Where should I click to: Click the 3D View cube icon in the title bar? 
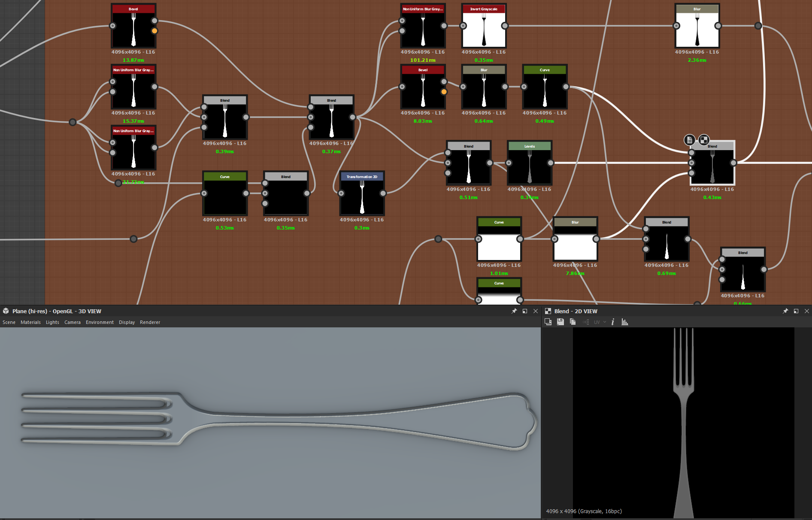(6, 311)
